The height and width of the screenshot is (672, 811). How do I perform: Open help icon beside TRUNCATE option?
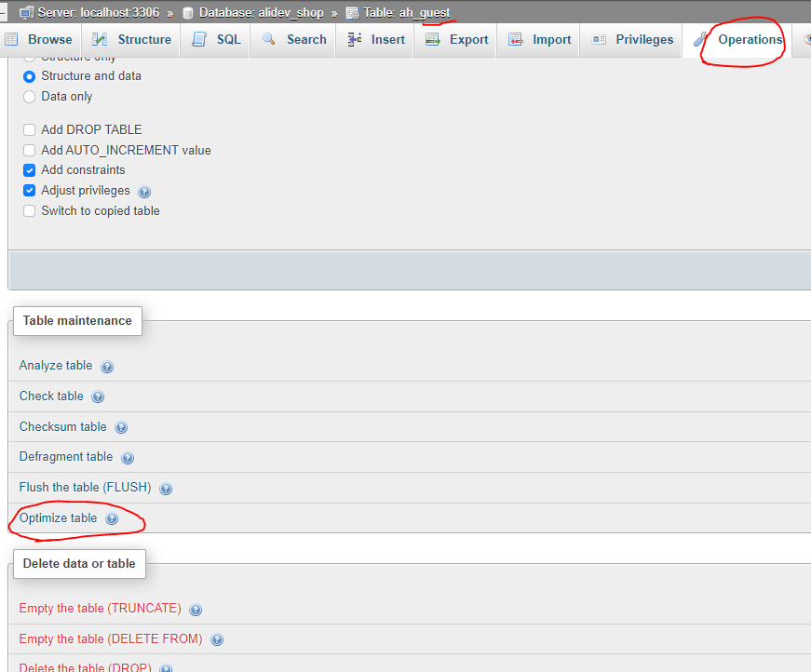[196, 610]
